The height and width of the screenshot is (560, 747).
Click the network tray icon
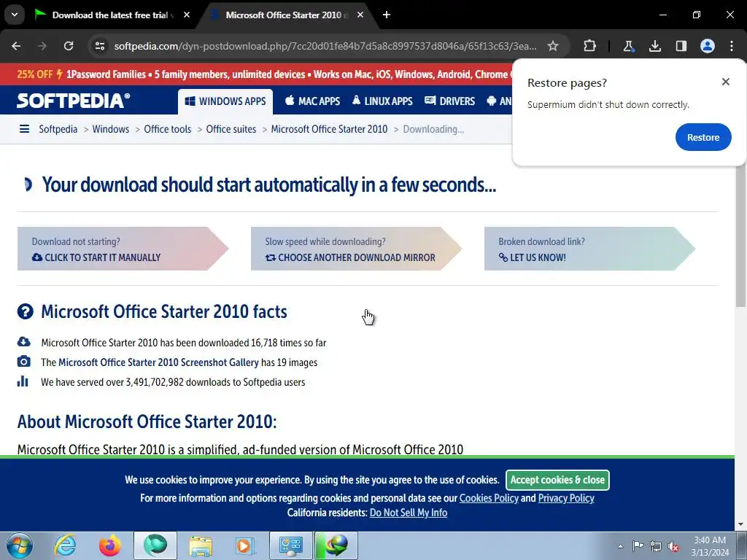point(656,546)
